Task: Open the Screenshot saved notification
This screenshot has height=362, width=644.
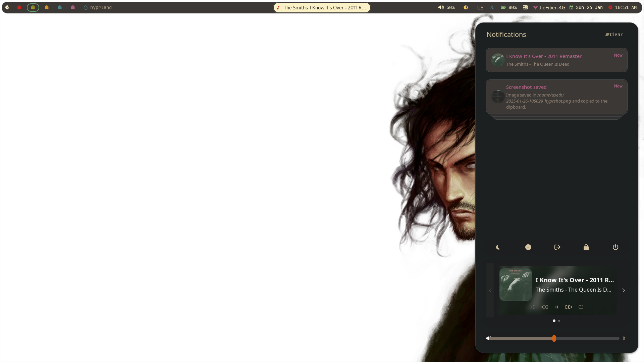Action: click(x=556, y=97)
